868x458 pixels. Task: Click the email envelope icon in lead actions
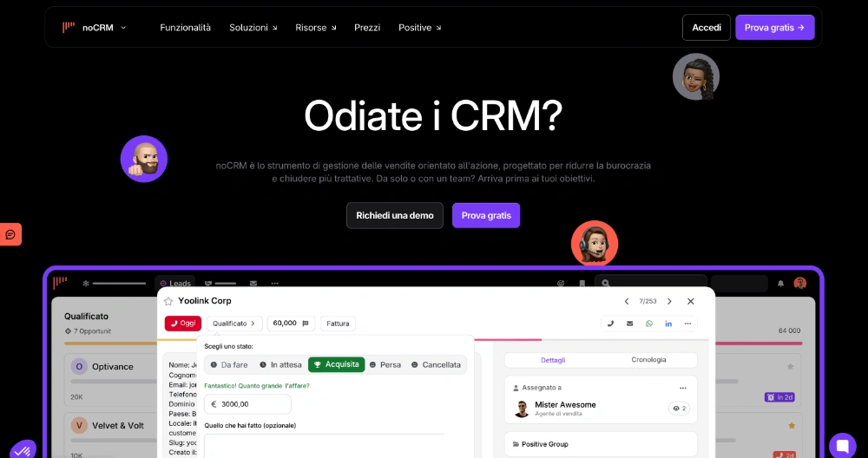click(x=630, y=323)
